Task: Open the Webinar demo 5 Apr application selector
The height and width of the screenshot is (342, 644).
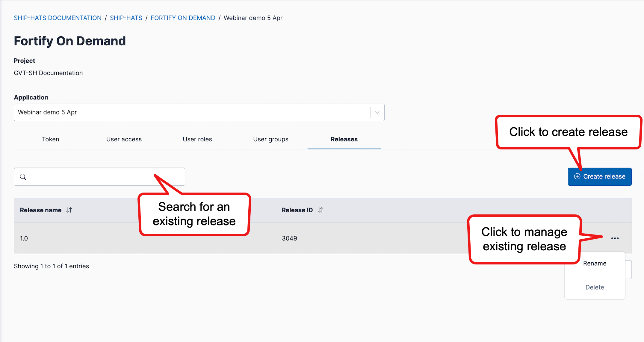Action: pos(199,112)
